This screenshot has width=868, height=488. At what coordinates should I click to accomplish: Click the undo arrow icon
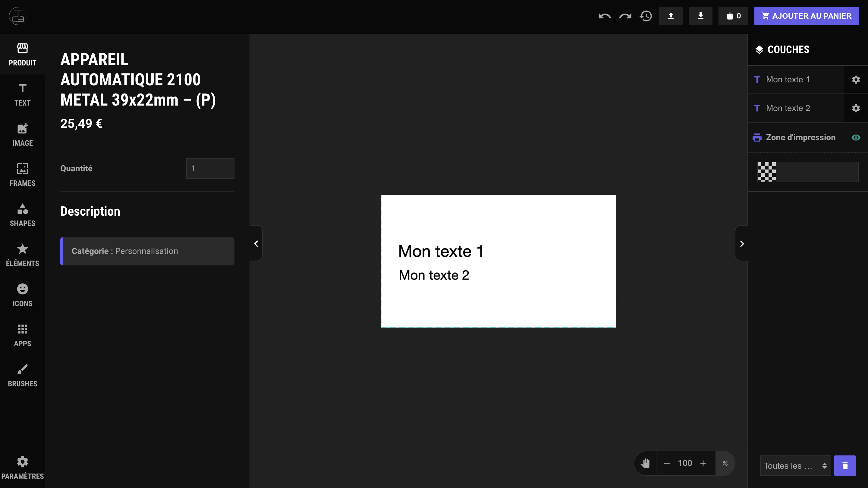point(605,16)
